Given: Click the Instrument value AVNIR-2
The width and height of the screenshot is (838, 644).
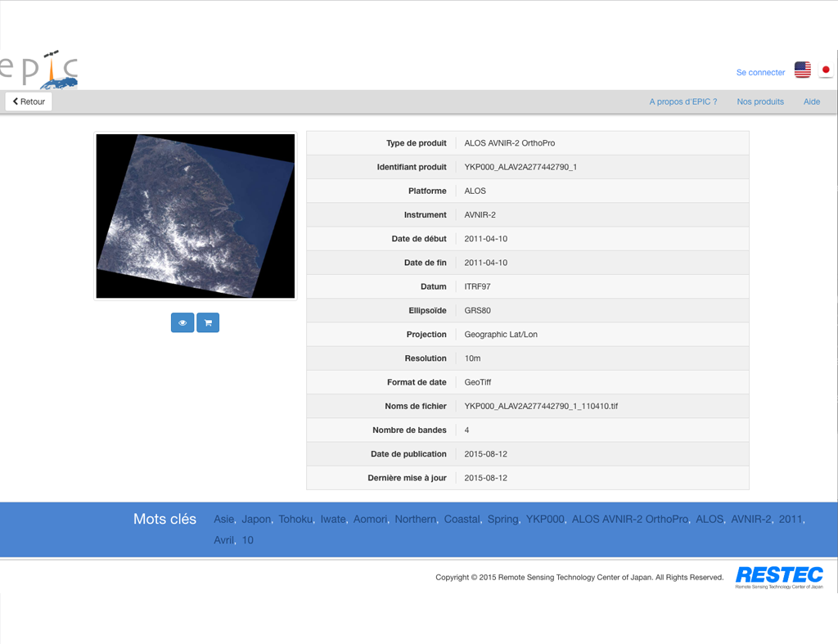Looking at the screenshot, I should (480, 215).
